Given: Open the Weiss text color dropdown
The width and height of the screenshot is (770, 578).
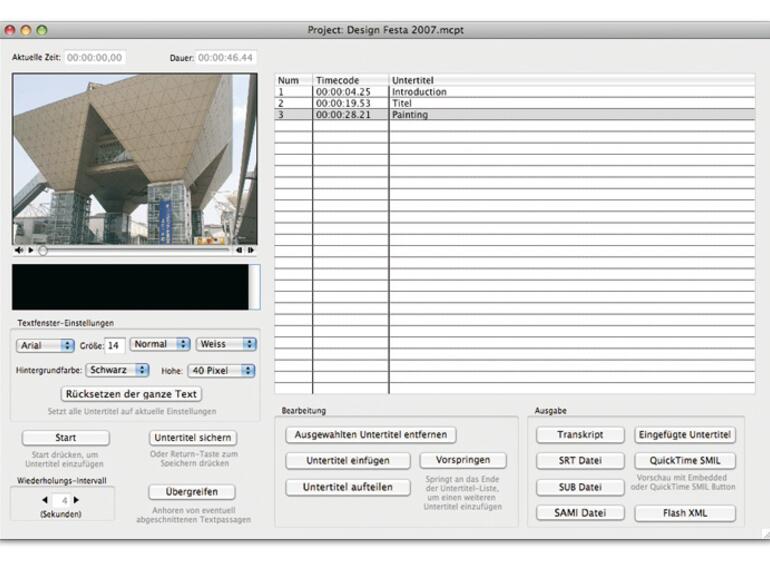Looking at the screenshot, I should click(x=226, y=344).
